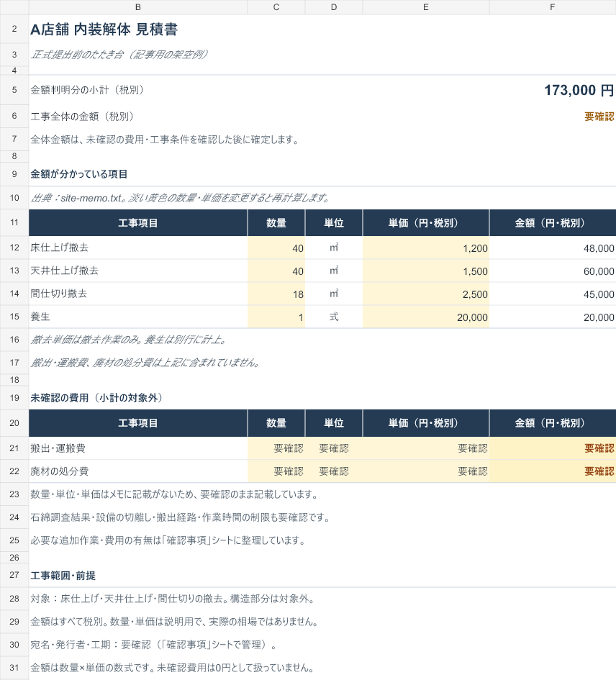Click the label 工事全体の金額（税別）
616x680 pixels.
(83, 117)
